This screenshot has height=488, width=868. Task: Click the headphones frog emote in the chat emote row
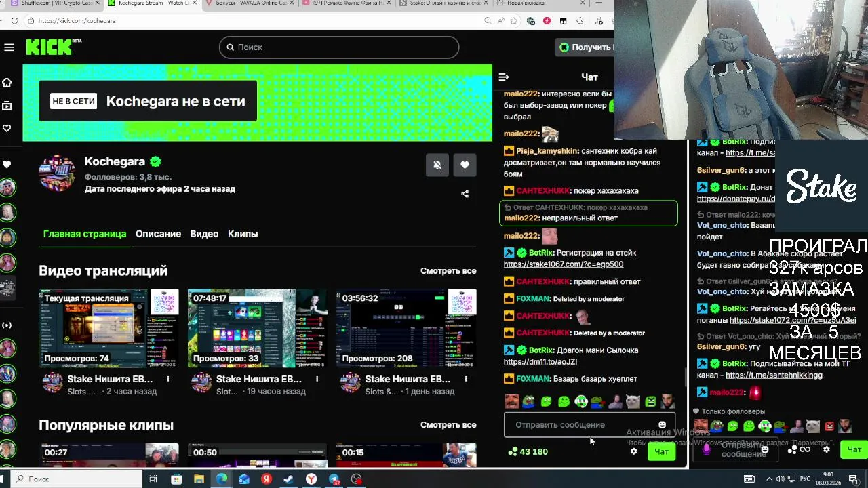click(x=581, y=402)
